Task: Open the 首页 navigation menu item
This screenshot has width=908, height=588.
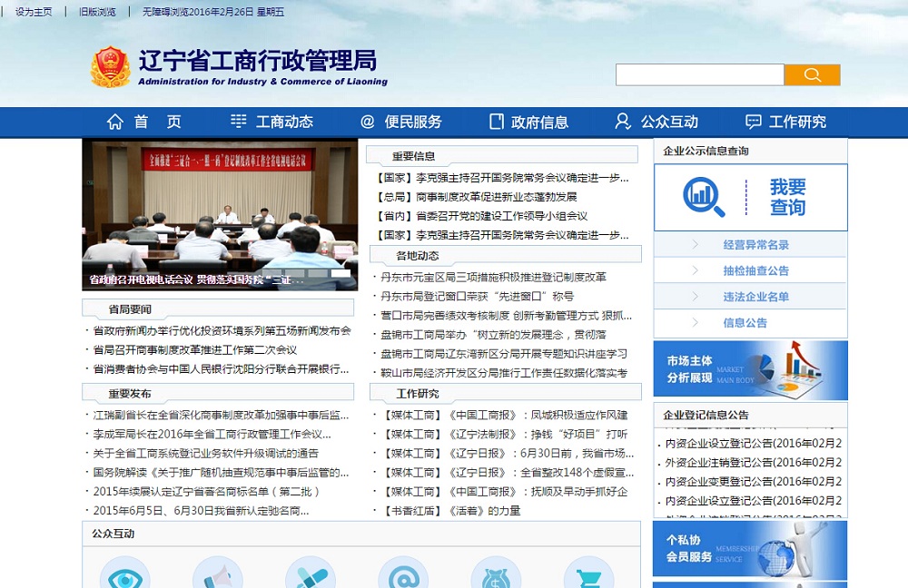Action: (157, 122)
